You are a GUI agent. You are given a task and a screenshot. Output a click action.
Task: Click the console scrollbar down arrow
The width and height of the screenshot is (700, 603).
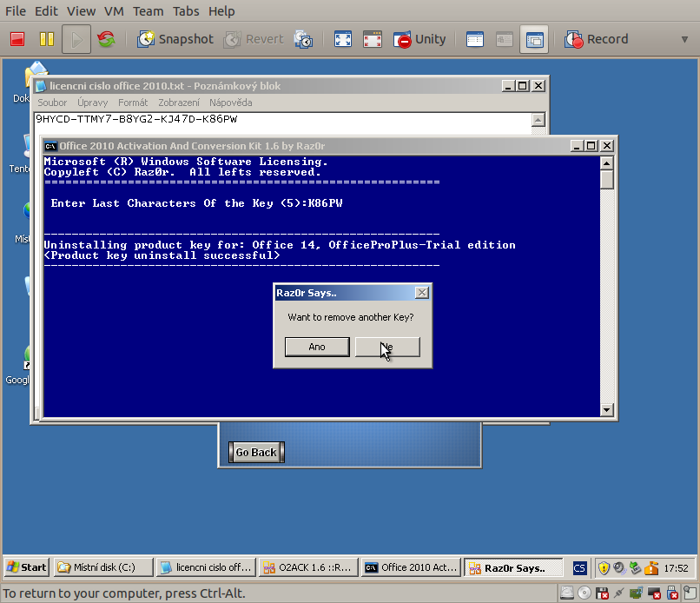[x=607, y=409]
